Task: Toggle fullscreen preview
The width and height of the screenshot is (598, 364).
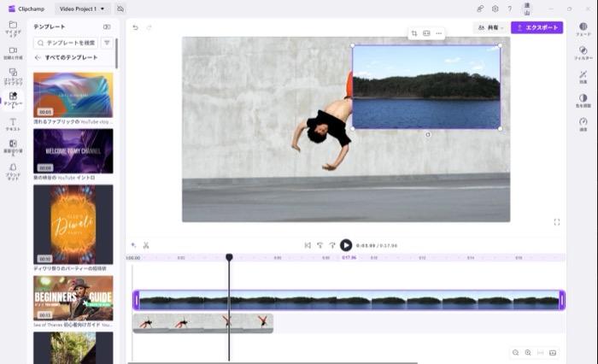Action: pos(557,222)
